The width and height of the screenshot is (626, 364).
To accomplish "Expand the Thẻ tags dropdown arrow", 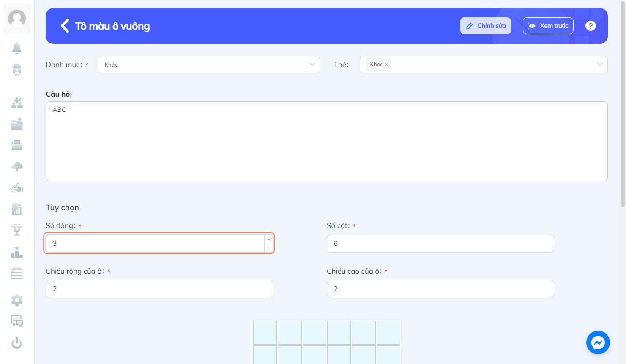I will click(x=600, y=65).
